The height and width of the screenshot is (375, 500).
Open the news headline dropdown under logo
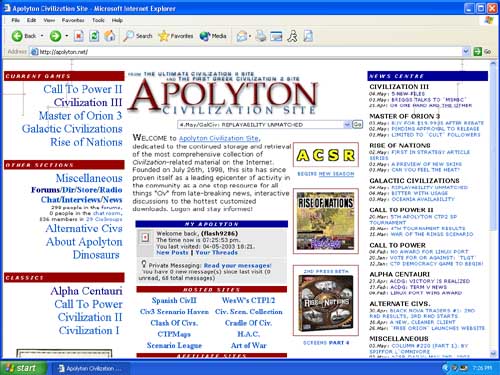tap(265, 125)
